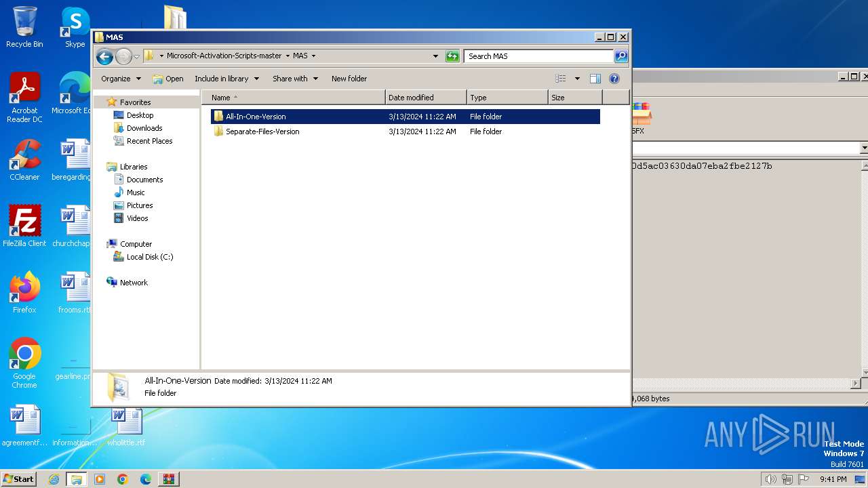Select Local Disk (C:) in navigation pane
868x488 pixels.
[x=149, y=257]
